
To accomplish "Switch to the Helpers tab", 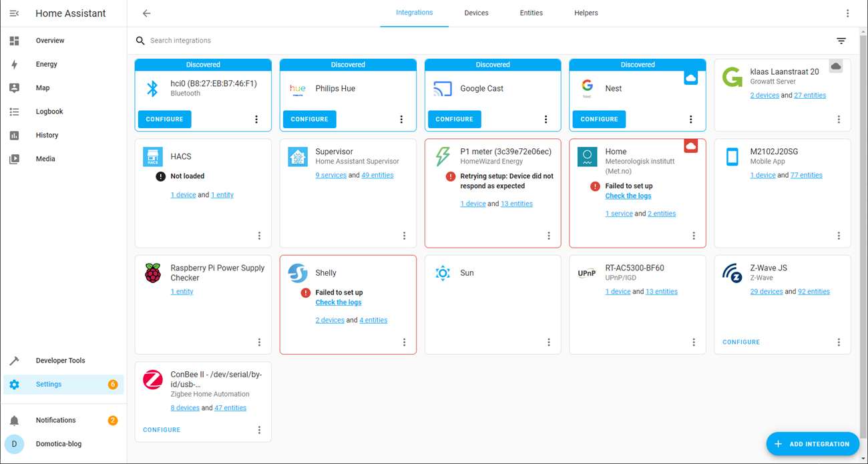I will [x=586, y=13].
